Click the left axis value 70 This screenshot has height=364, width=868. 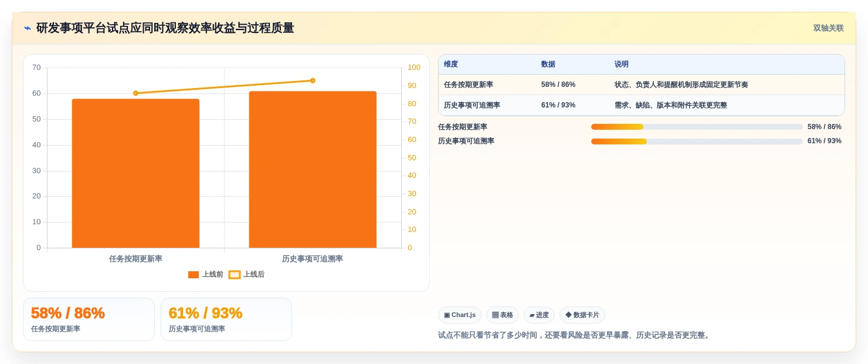36,68
